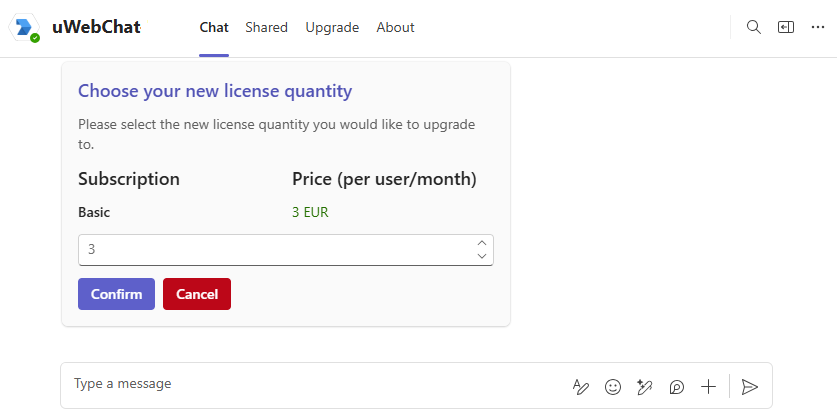This screenshot has height=418, width=837.
Task: Open the text format options icon
Action: click(581, 386)
